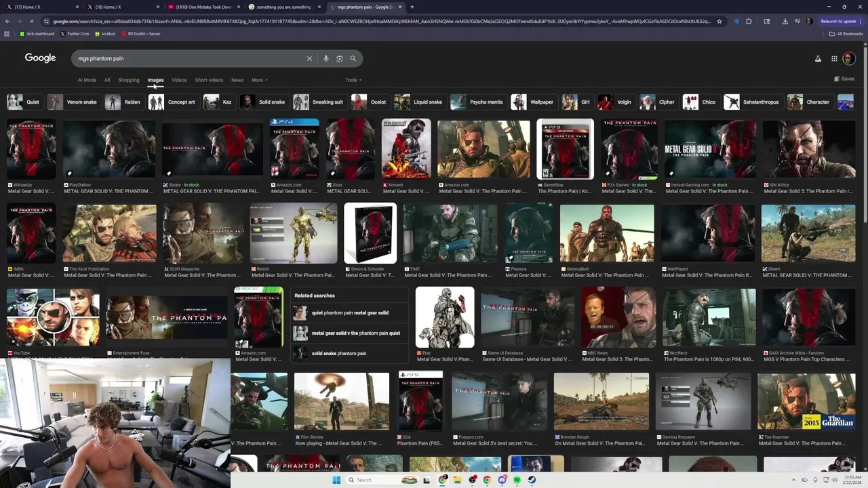Filter images by Raiden chip
The image size is (868, 488).
[123, 102]
